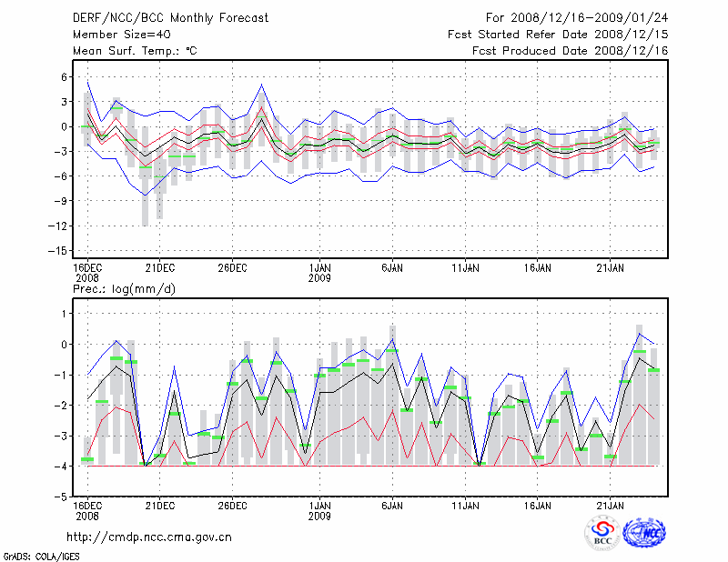Image resolution: width=728 pixels, height=562 pixels.
Task: Click 1JAN 2009 label under temperature chart
Action: coord(319,273)
